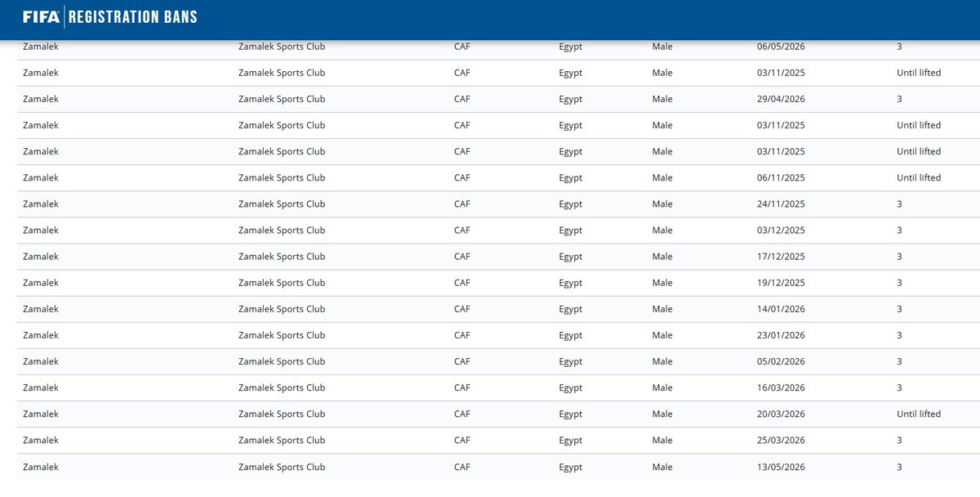Click 'Male' in the 13/05/2026 row
The width and height of the screenshot is (980, 497).
(x=662, y=467)
